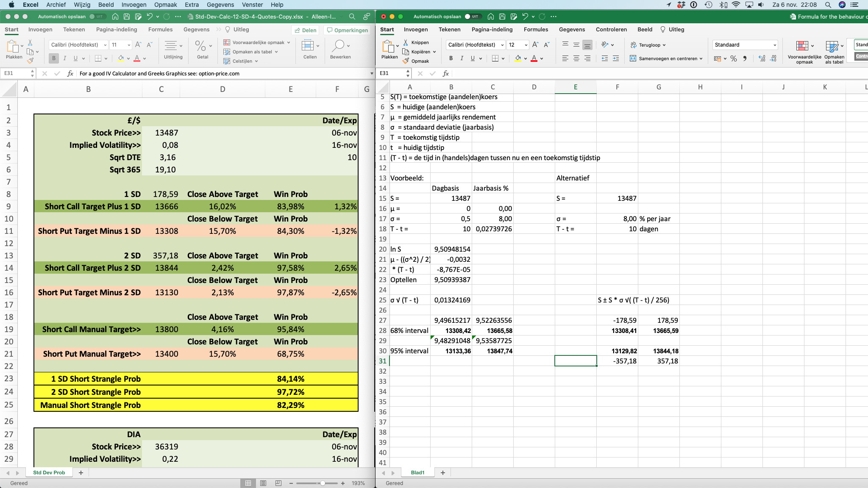Image resolution: width=868 pixels, height=488 pixels.
Task: Open Gegevens menu in macOS menu bar
Action: click(x=220, y=5)
